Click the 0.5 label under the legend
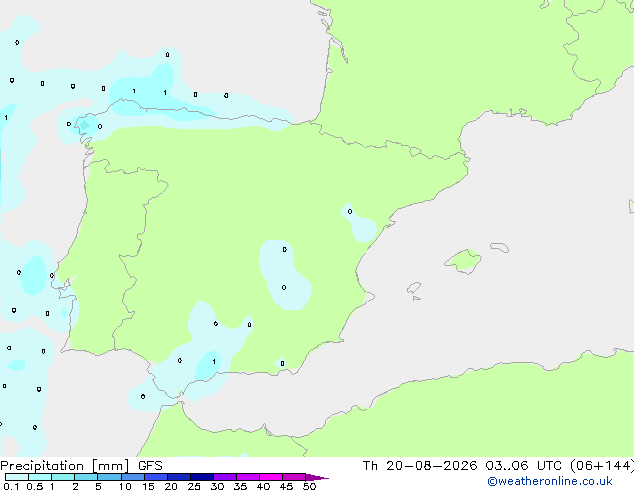Screen dimensions: 634x490 pos(35,486)
